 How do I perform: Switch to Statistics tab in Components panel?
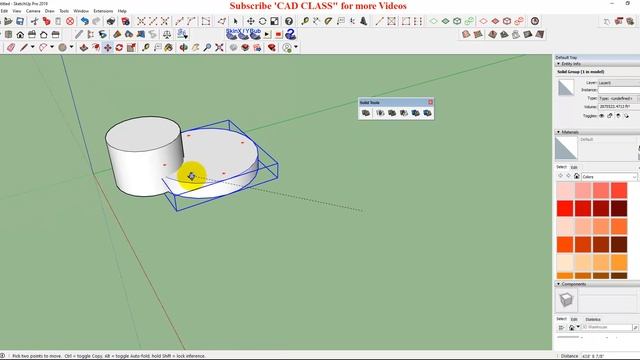point(593,319)
